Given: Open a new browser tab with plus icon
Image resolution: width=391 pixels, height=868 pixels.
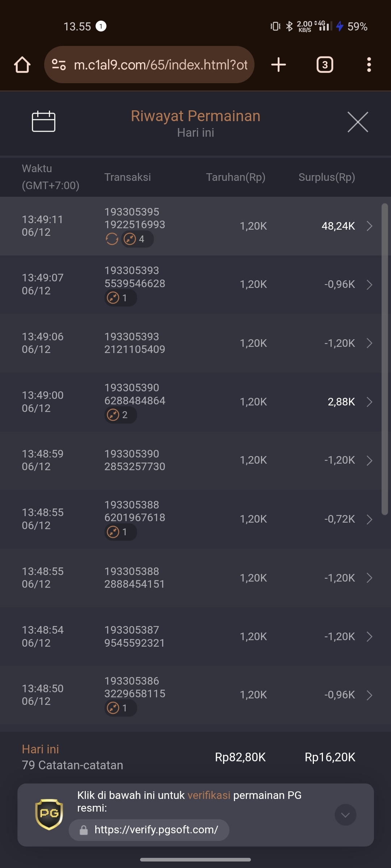Looking at the screenshot, I should coord(278,65).
